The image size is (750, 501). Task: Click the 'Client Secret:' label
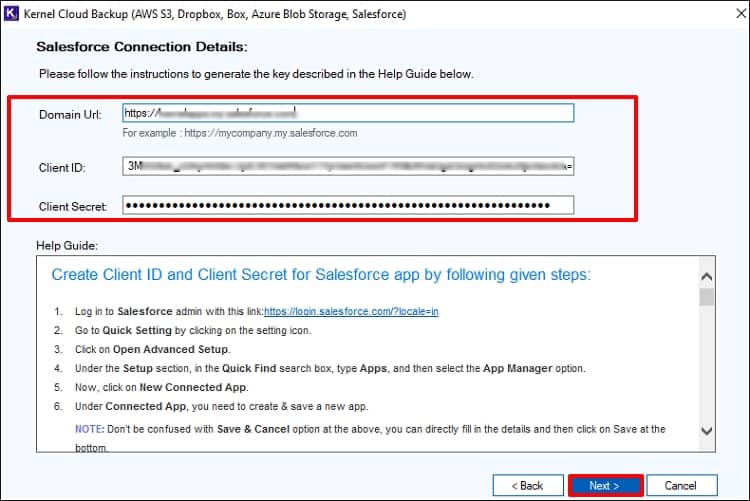(x=73, y=207)
